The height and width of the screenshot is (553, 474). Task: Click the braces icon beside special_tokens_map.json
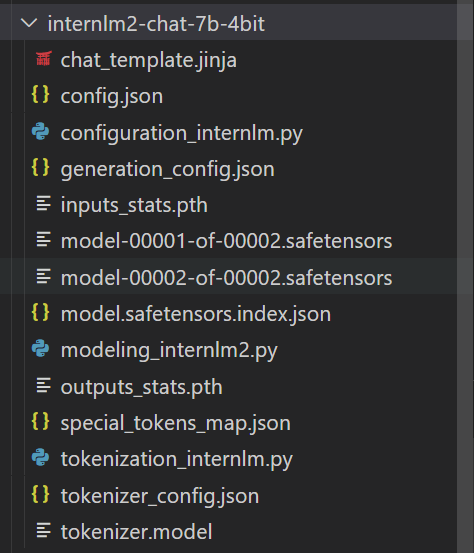click(x=41, y=421)
